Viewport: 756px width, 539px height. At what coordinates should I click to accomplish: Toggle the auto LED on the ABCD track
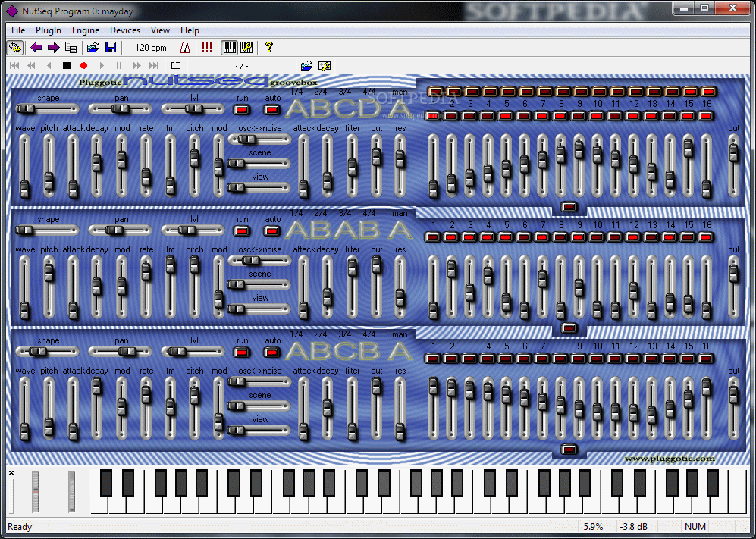[x=272, y=110]
